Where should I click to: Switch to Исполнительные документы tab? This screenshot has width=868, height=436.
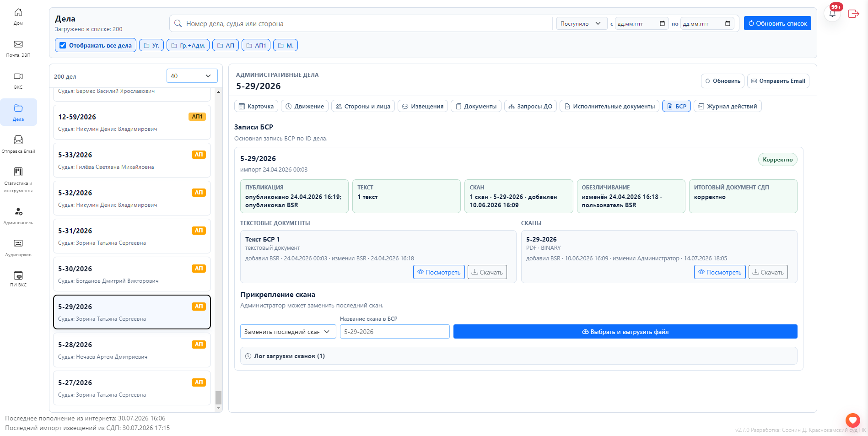(x=609, y=106)
